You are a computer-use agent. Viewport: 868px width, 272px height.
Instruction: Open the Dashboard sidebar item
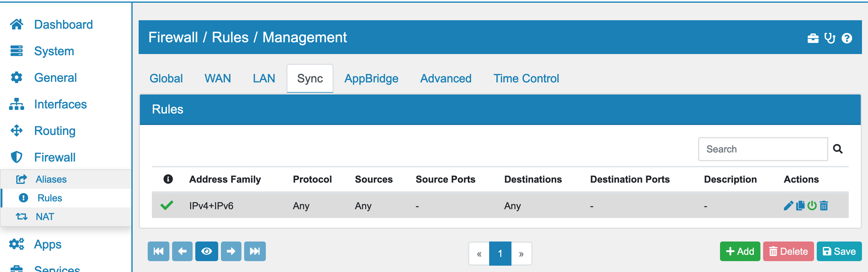(63, 25)
